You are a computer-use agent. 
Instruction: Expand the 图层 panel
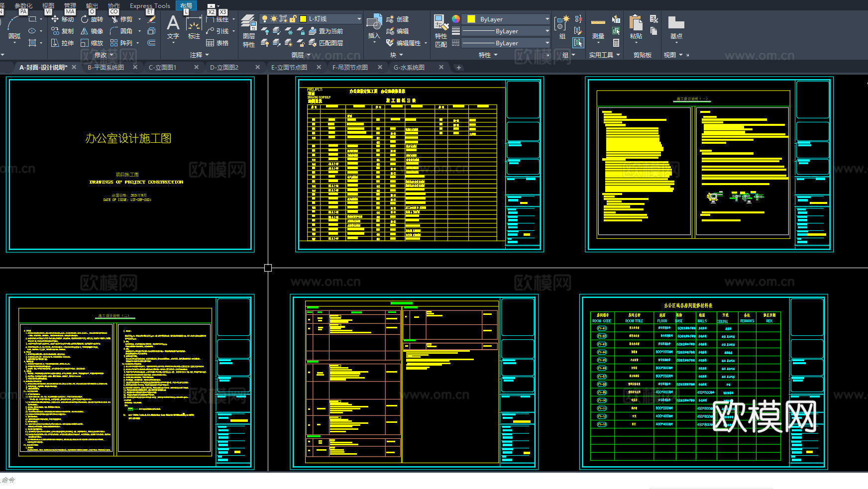pyautogui.click(x=301, y=55)
